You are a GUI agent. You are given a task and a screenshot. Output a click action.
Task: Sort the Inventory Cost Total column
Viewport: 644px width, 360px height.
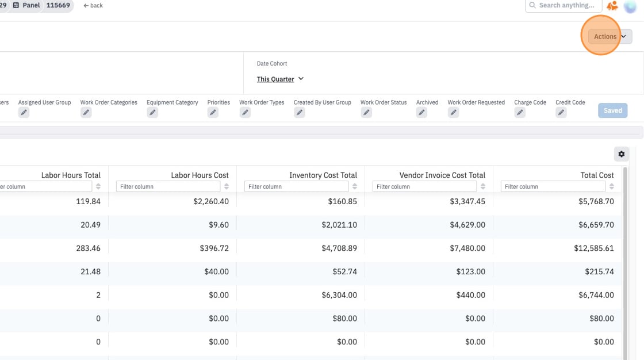[354, 186]
